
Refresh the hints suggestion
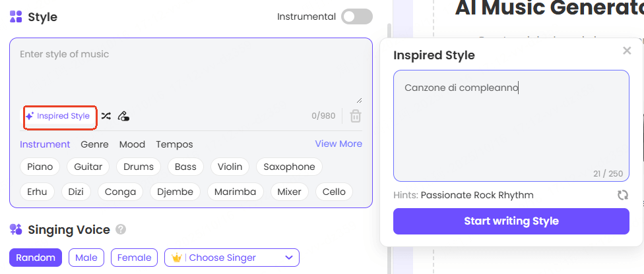click(622, 195)
